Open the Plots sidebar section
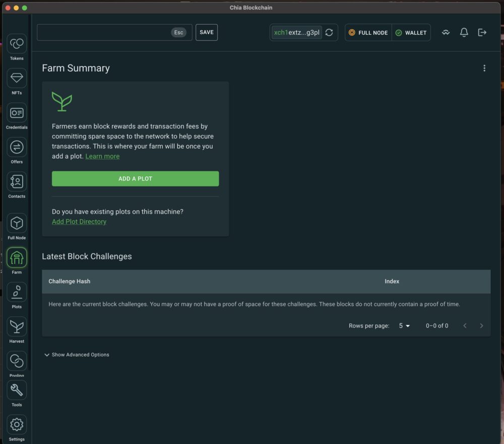This screenshot has width=504, height=444. tap(17, 295)
